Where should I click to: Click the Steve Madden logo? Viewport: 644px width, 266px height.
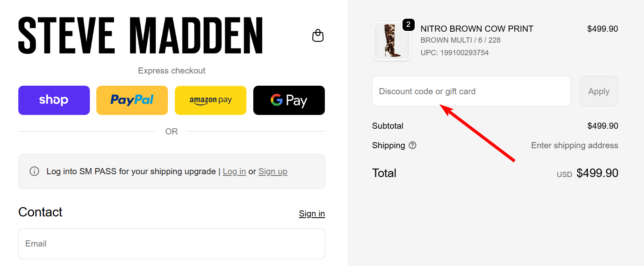tap(140, 36)
